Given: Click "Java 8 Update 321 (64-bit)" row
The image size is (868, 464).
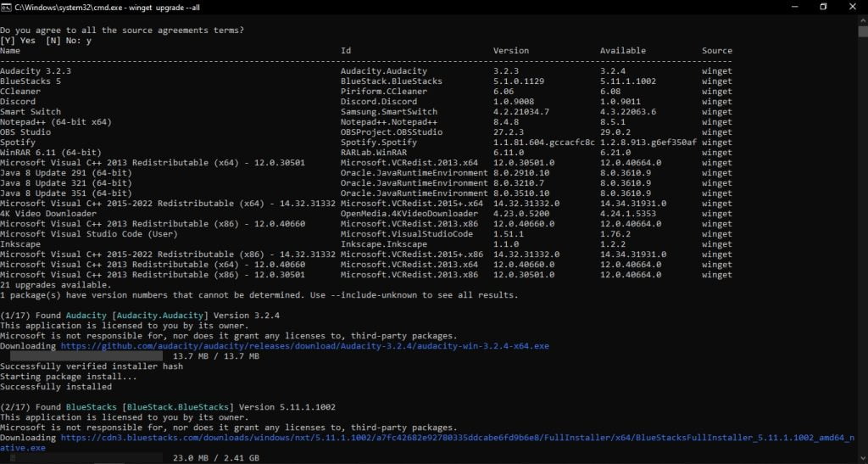Looking at the screenshot, I should (x=66, y=182).
